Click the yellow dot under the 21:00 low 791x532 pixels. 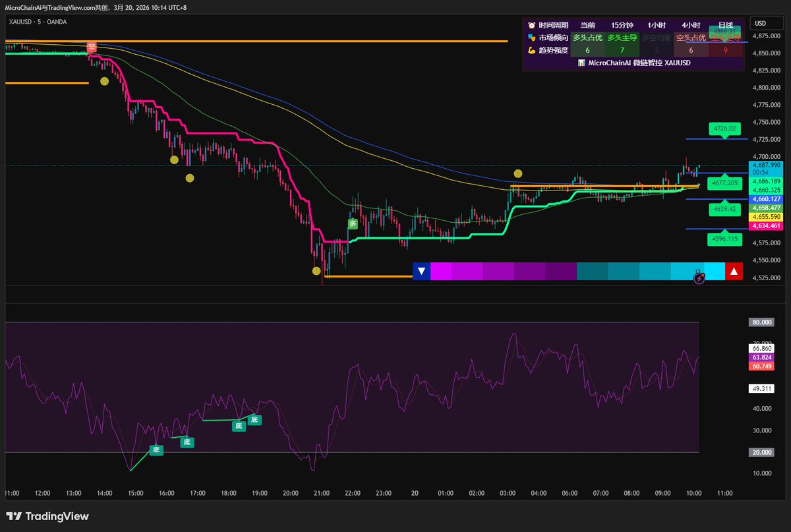(316, 271)
